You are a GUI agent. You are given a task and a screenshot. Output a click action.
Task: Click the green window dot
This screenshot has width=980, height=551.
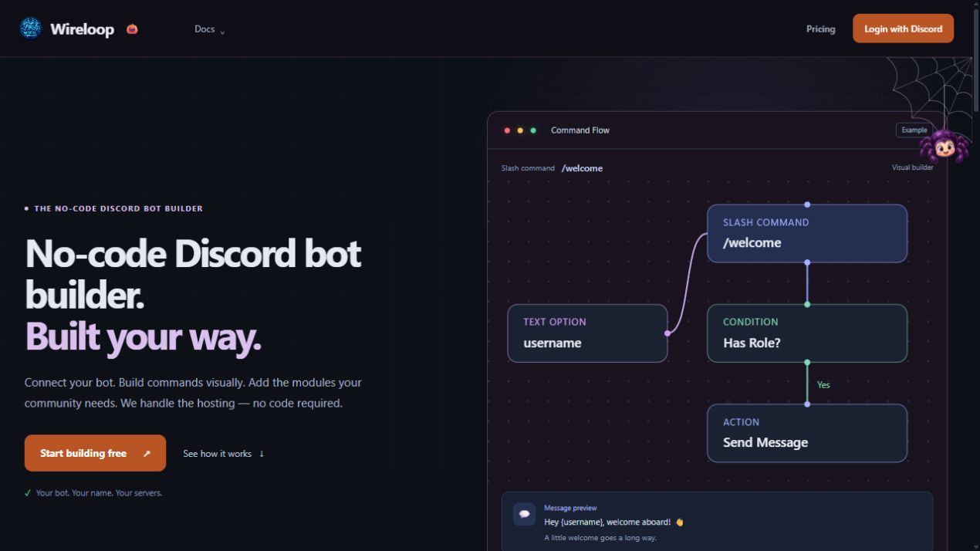pos(533,130)
